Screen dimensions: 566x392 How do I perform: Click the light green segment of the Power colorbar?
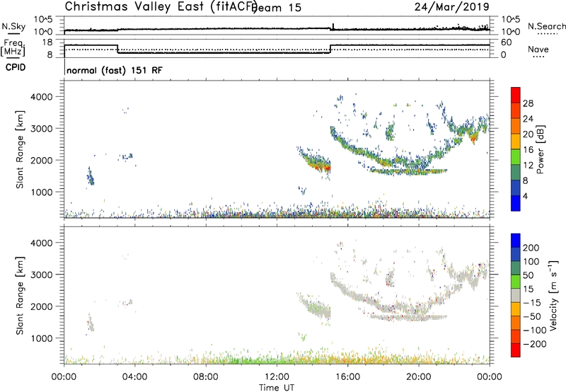tap(516, 157)
